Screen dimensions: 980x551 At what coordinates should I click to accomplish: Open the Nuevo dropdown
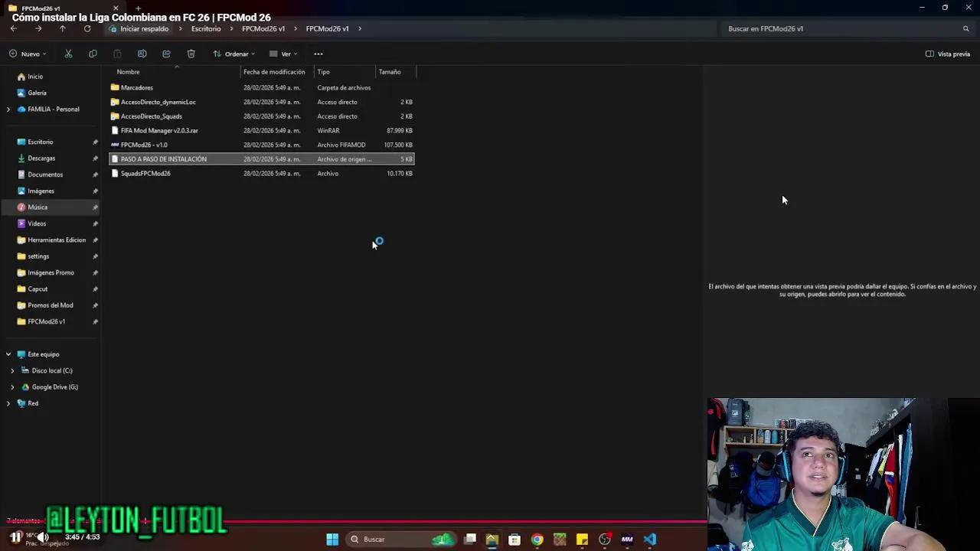pyautogui.click(x=28, y=54)
